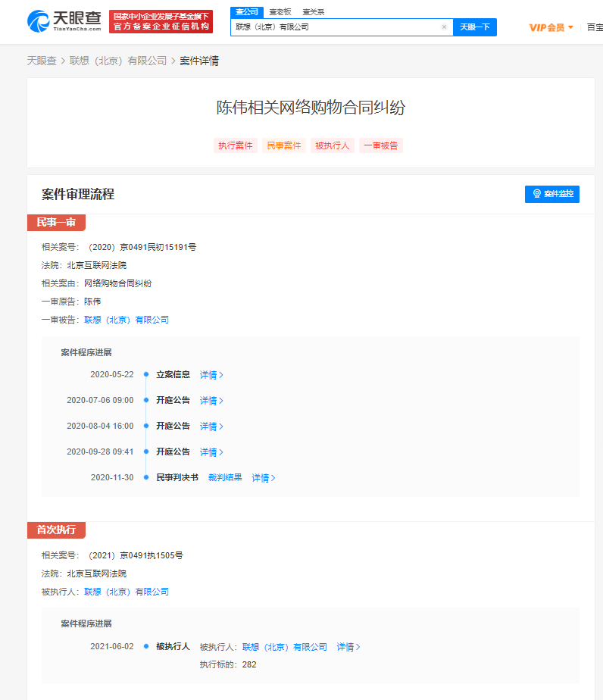The width and height of the screenshot is (603, 700).
Task: Open 详情 for 民事判决书 2020-11-30
Action: (x=264, y=478)
